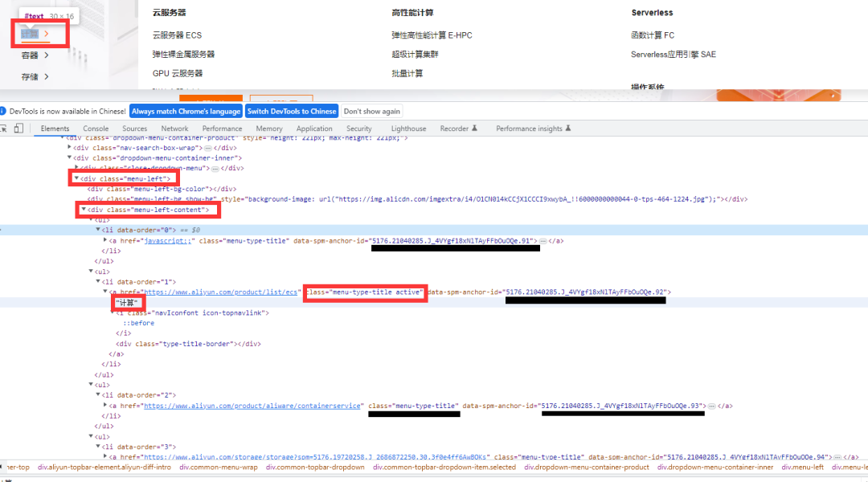Viewport: 868px width, 482px height.
Task: Click Switch DevTools to Chinese button
Action: pyautogui.click(x=292, y=111)
